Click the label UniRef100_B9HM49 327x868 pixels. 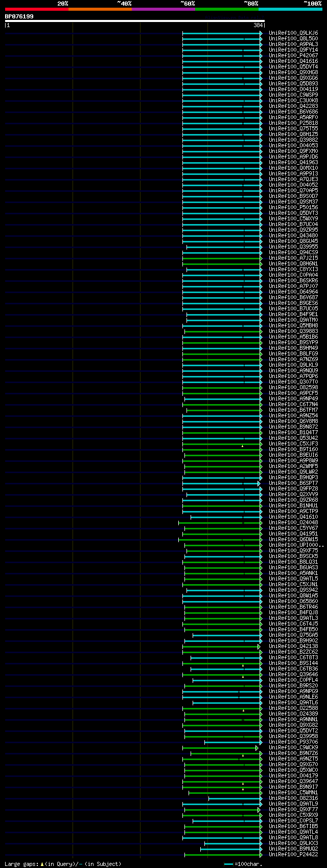(293, 348)
